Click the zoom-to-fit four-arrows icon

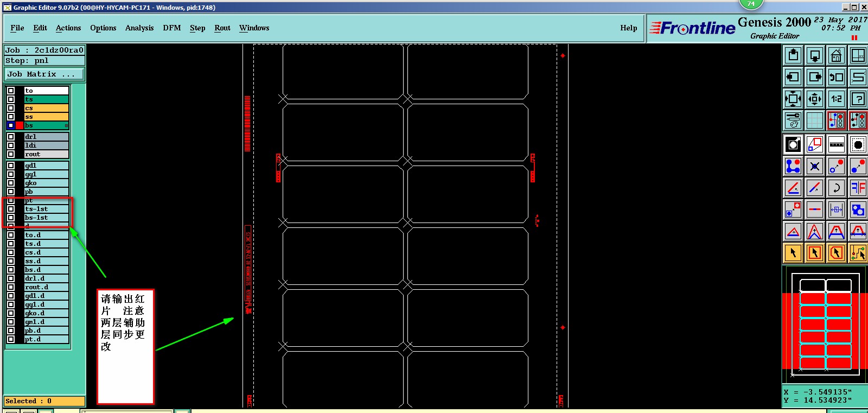pos(793,99)
